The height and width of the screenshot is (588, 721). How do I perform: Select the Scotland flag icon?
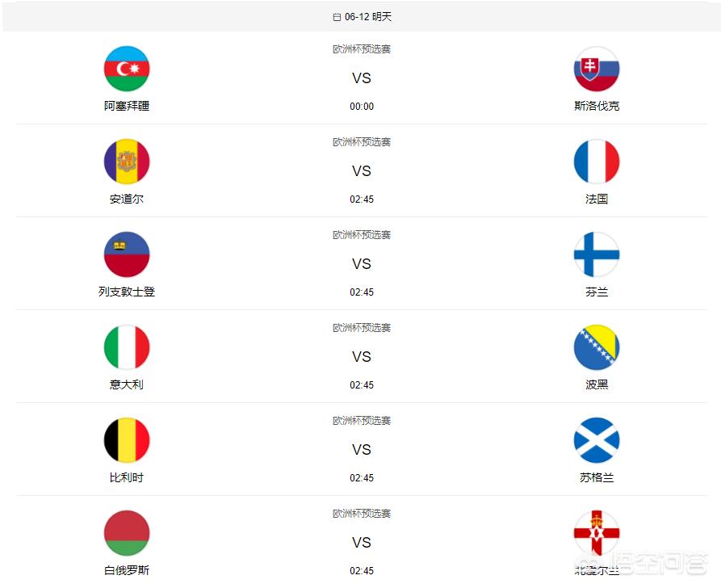click(x=597, y=440)
